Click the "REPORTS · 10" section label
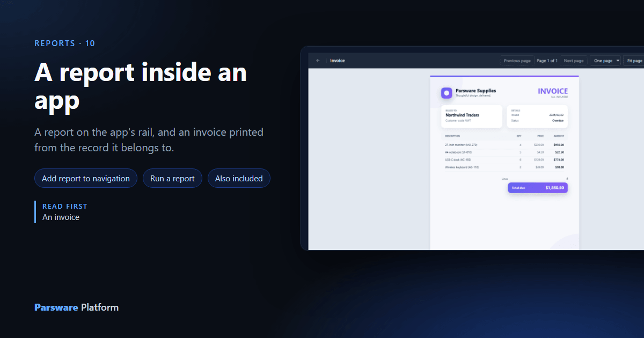644x338 pixels. [x=64, y=43]
